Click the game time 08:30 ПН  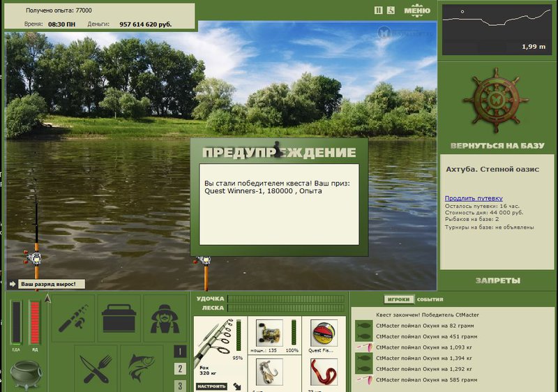click(x=61, y=24)
